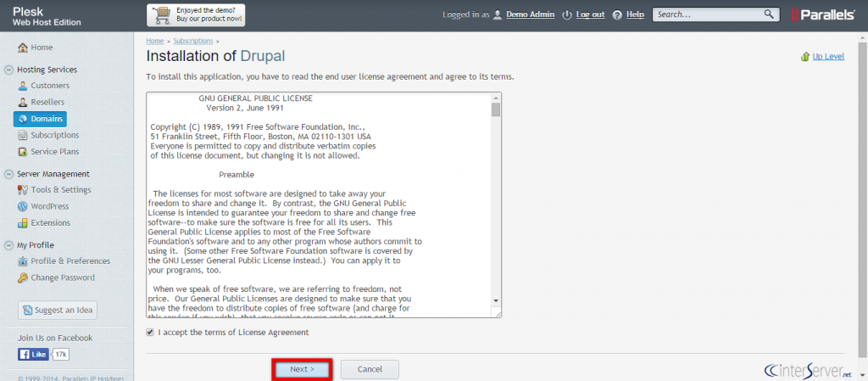The width and height of the screenshot is (868, 381).
Task: Click the Log out power icon
Action: 566,15
